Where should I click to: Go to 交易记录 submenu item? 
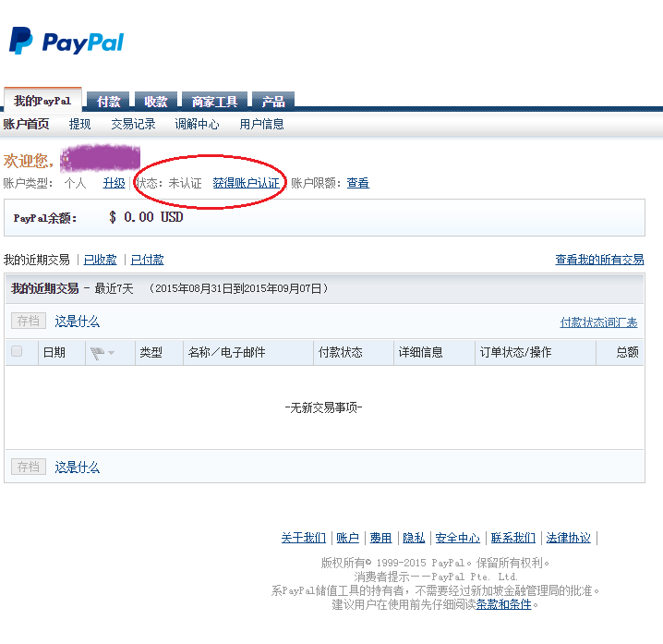point(133,124)
